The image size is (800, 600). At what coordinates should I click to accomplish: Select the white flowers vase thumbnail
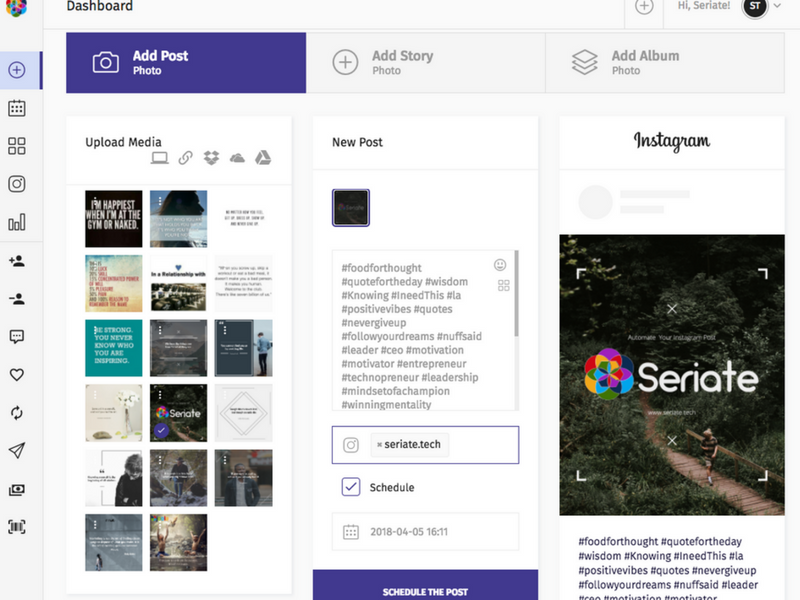tap(114, 413)
